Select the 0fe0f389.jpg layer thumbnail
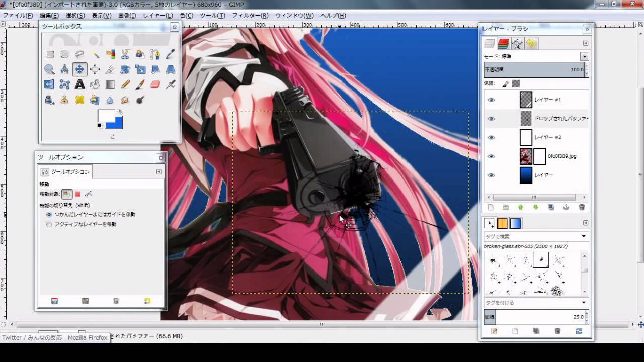Screen dimensions: 644x362 tap(526, 156)
